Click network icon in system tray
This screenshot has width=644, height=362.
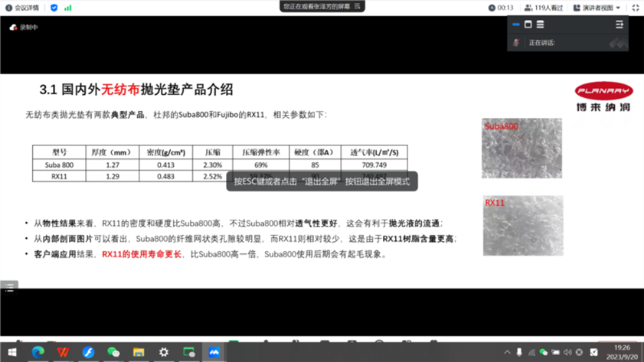531,352
